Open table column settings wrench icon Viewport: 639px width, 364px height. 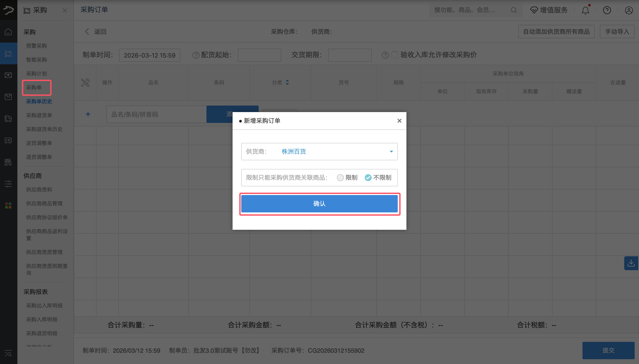coord(85,83)
